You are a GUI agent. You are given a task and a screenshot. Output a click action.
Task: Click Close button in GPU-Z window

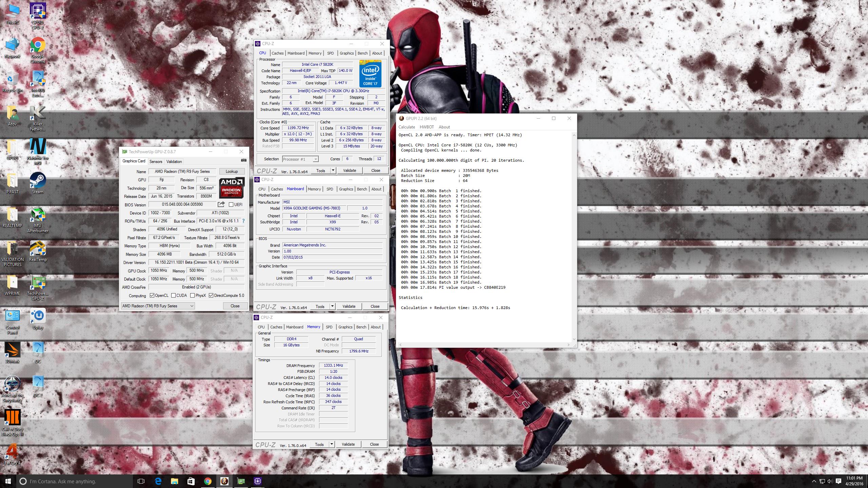[x=235, y=306]
